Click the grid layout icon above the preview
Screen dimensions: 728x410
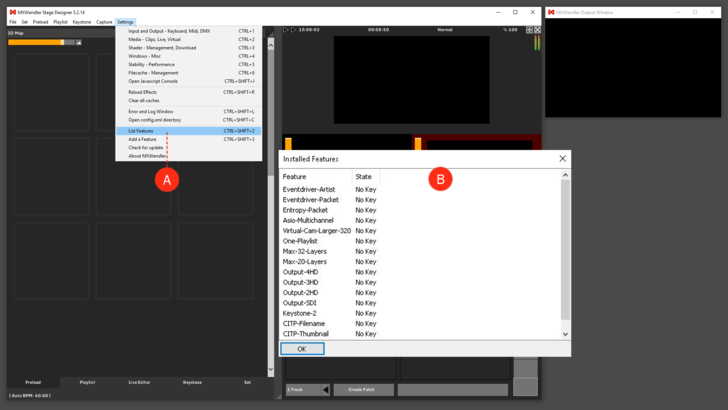(529, 30)
